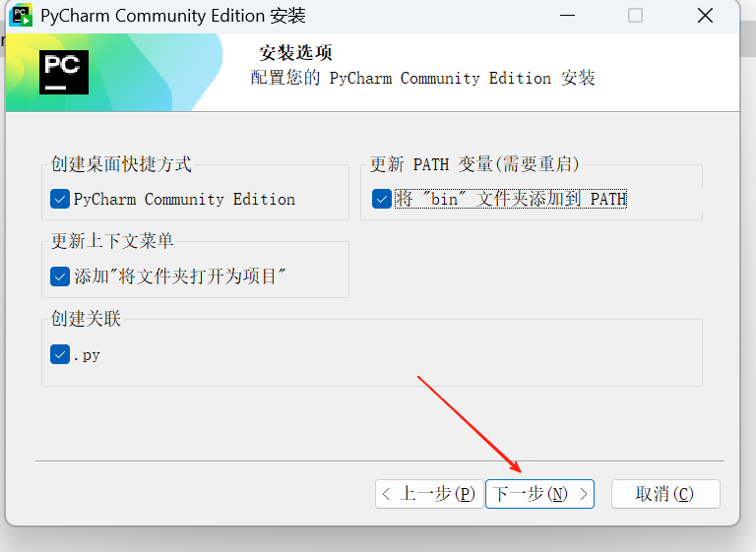Click the 安装选项 heading text
This screenshot has height=552, width=756.
coord(295,52)
